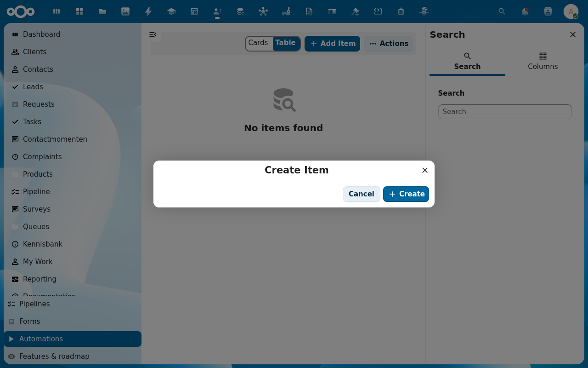The width and height of the screenshot is (588, 368).
Task: Select the Search tab in side panel
Action: [x=467, y=62]
